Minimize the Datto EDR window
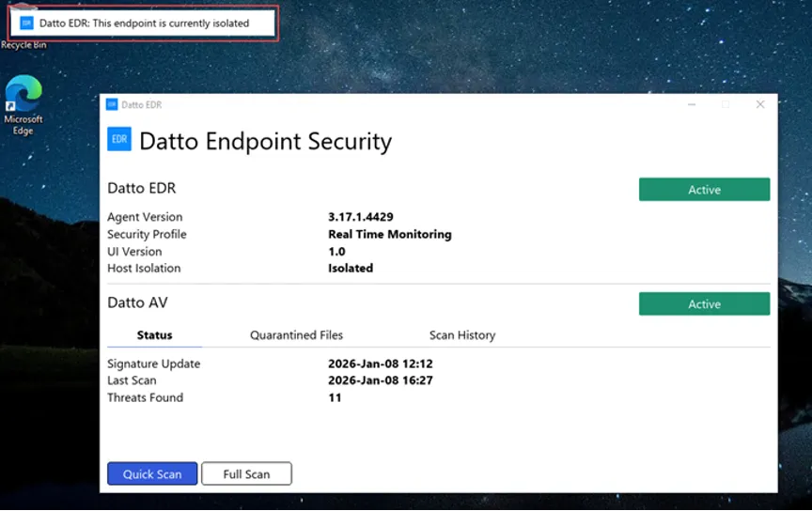Image resolution: width=812 pixels, height=511 pixels. point(691,104)
